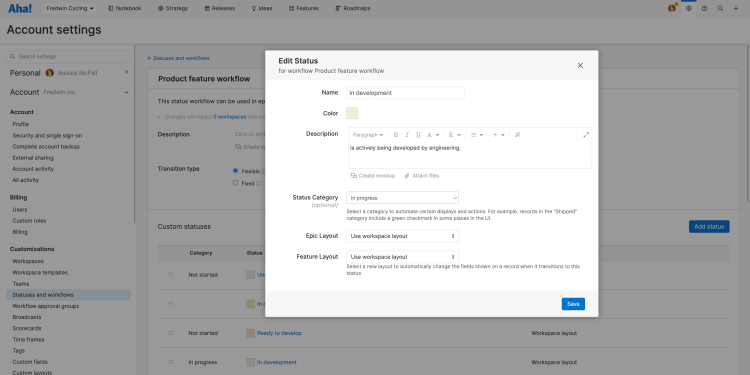The image size is (750, 375).
Task: Click the Aha! logo
Action: coord(20,8)
